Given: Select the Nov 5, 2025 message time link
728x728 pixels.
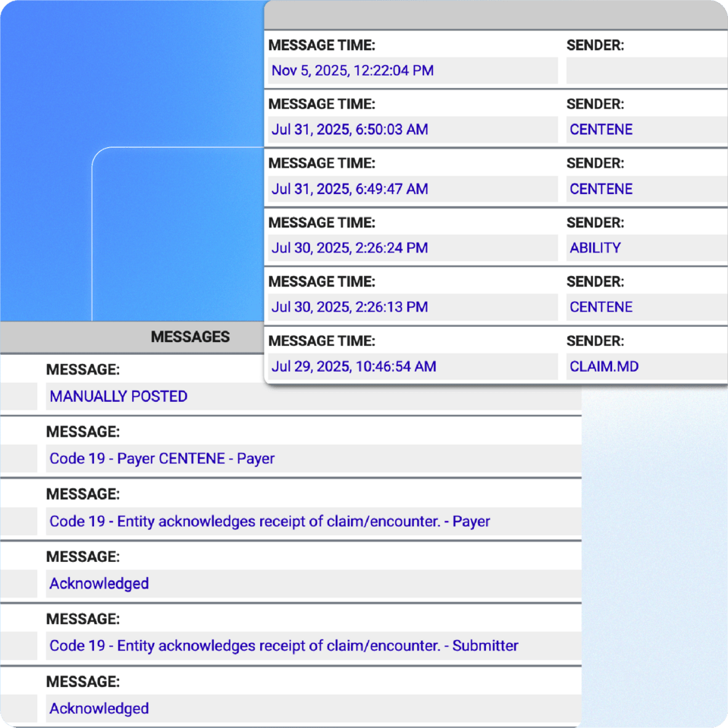Looking at the screenshot, I should pyautogui.click(x=353, y=70).
